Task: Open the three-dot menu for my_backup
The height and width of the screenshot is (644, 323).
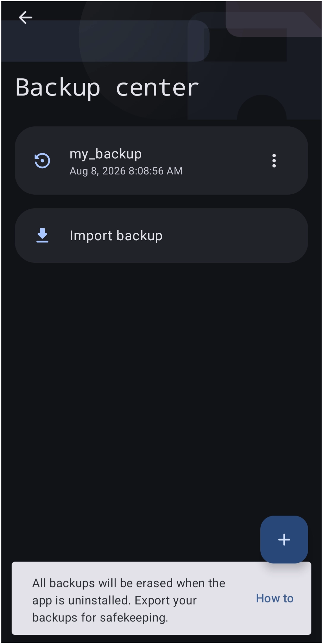Action: click(274, 160)
